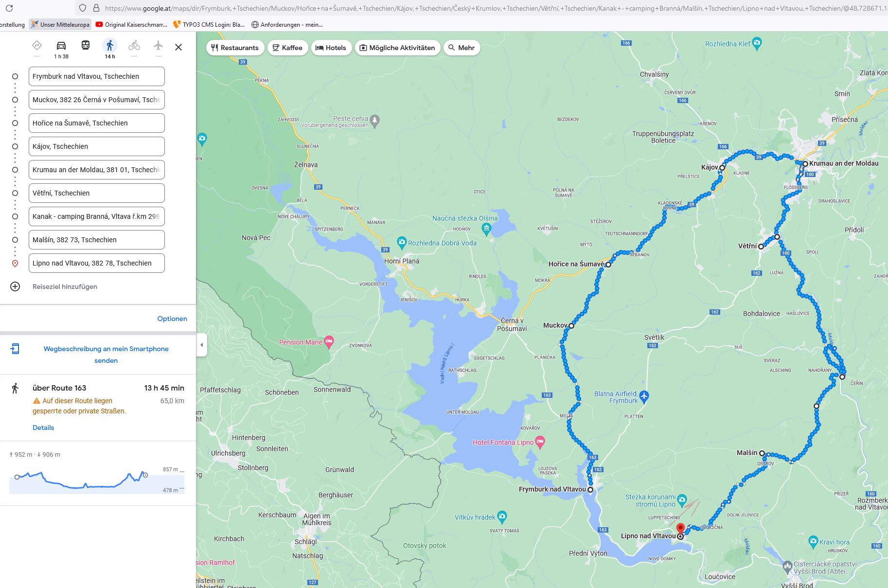Screen dimensions: 888x588
Task: Click the lock site-info icon
Action: coord(96,8)
